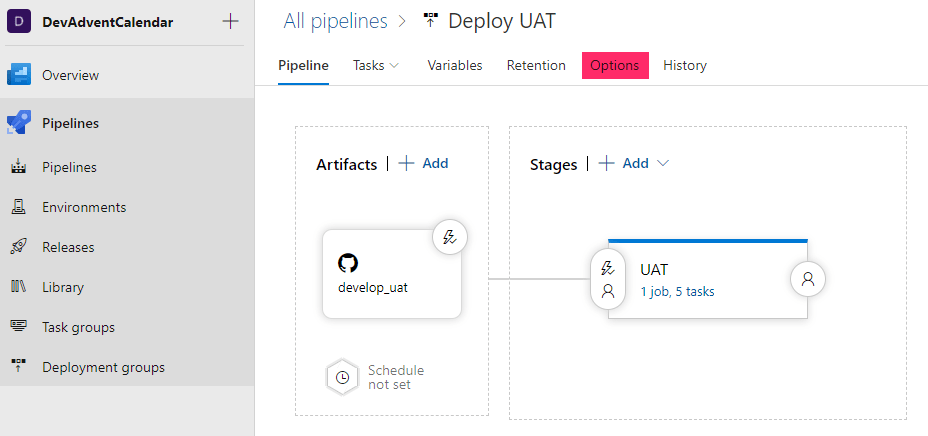Go to Releases with rocket icon
The width and height of the screenshot is (928, 436).
[68, 247]
